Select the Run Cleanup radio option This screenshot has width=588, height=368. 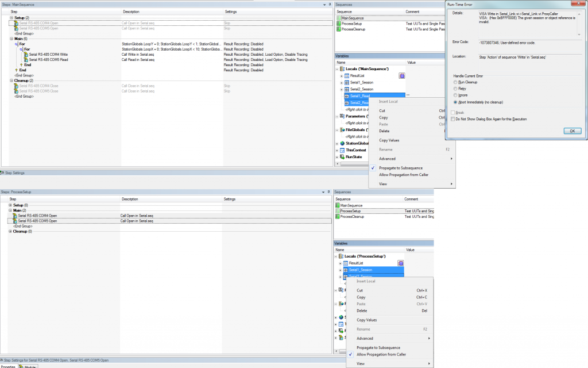455,82
